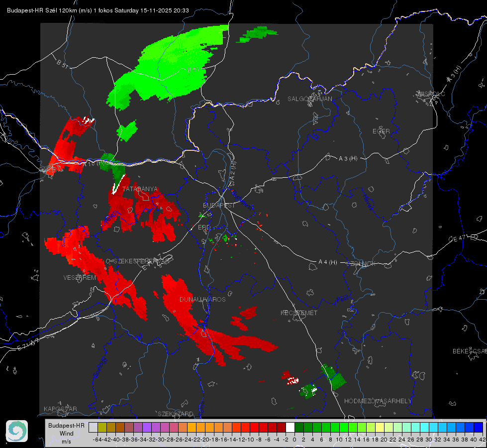Click the KAPOSVÁR city label
Image resolution: width=487 pixels, height=448 pixels.
(x=60, y=409)
